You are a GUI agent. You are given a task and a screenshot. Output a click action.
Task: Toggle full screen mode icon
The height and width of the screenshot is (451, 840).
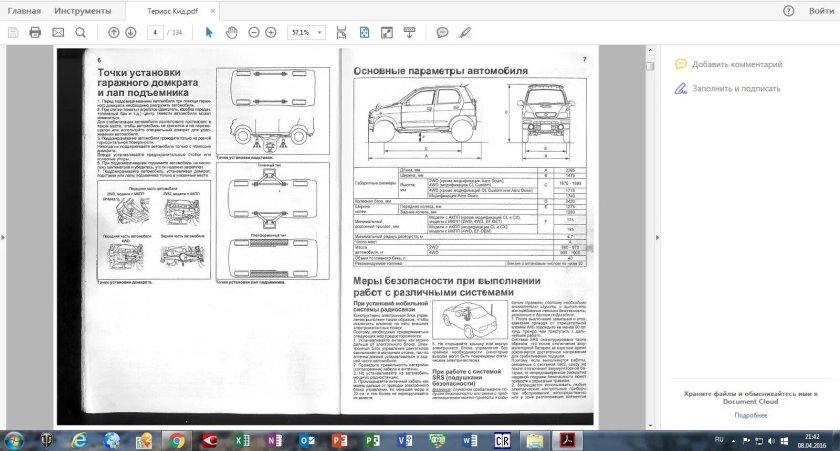pos(386,32)
